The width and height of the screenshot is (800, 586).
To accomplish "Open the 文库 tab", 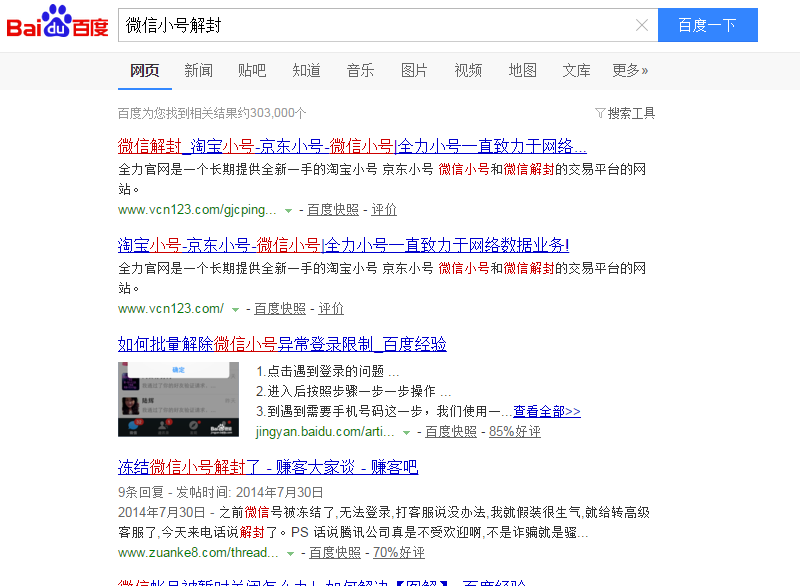I will point(576,70).
